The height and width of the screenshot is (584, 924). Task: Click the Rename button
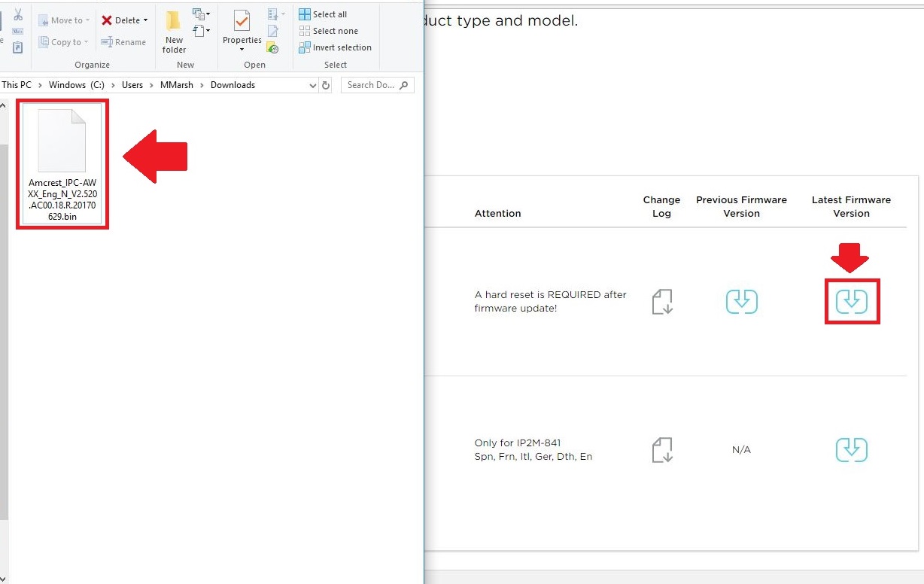(123, 42)
